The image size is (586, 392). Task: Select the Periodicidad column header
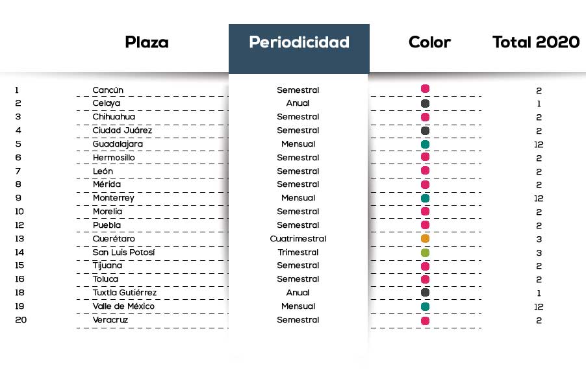(299, 49)
